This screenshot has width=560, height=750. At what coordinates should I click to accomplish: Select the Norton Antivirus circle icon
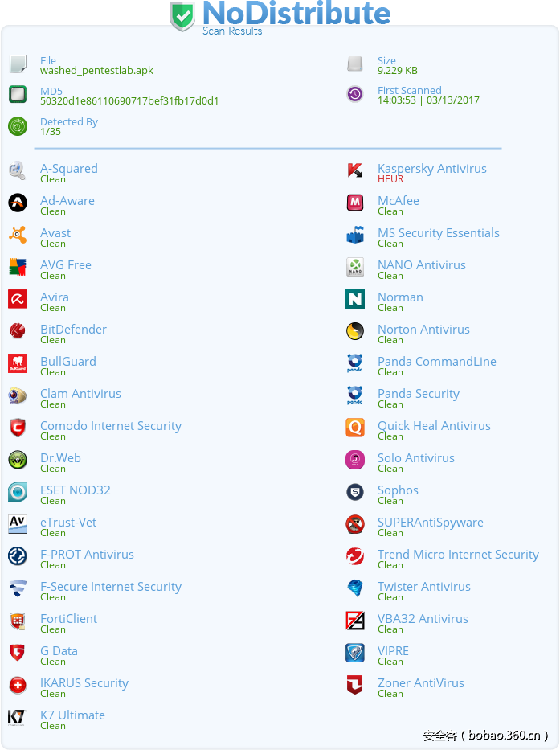point(355,331)
